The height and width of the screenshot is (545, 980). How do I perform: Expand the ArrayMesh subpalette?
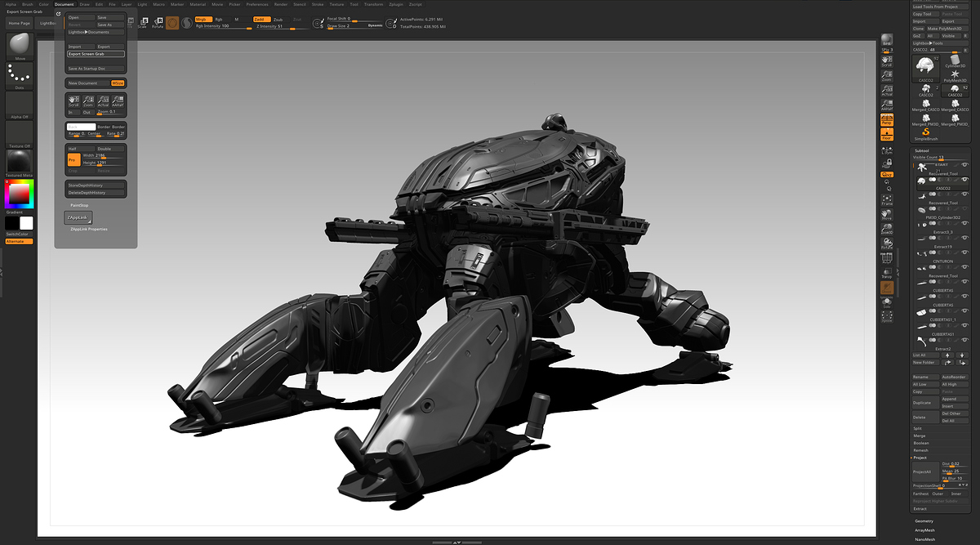(925, 529)
